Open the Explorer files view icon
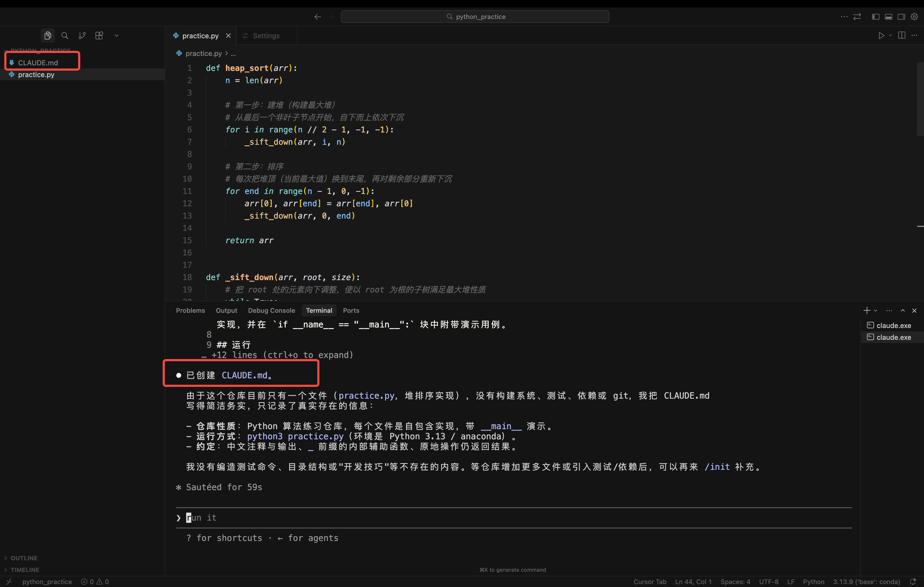Image resolution: width=924 pixels, height=587 pixels. pos(48,36)
